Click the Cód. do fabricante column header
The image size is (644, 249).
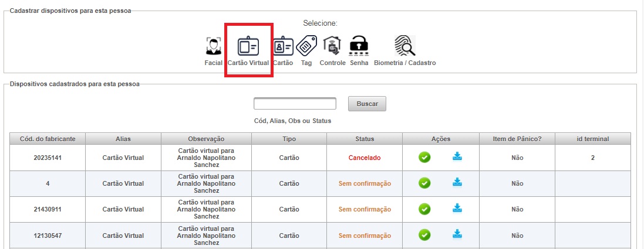(x=48, y=139)
